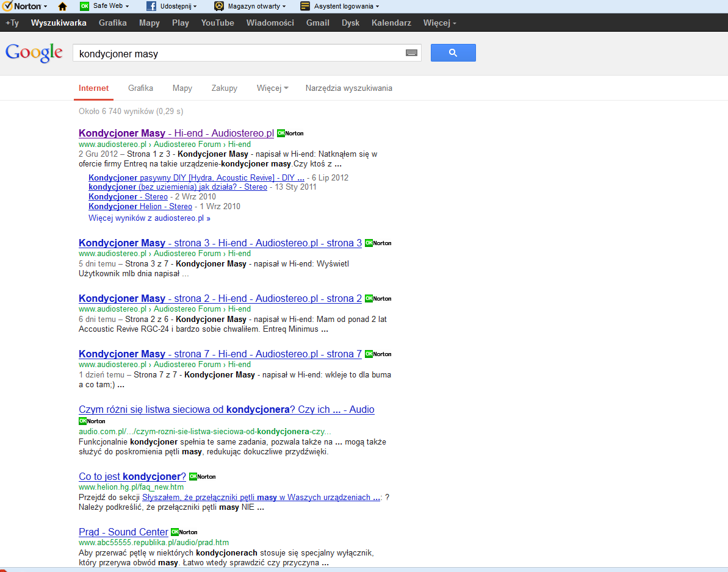
Task: Open the Norton toolbar logo menu
Action: [x=24, y=7]
